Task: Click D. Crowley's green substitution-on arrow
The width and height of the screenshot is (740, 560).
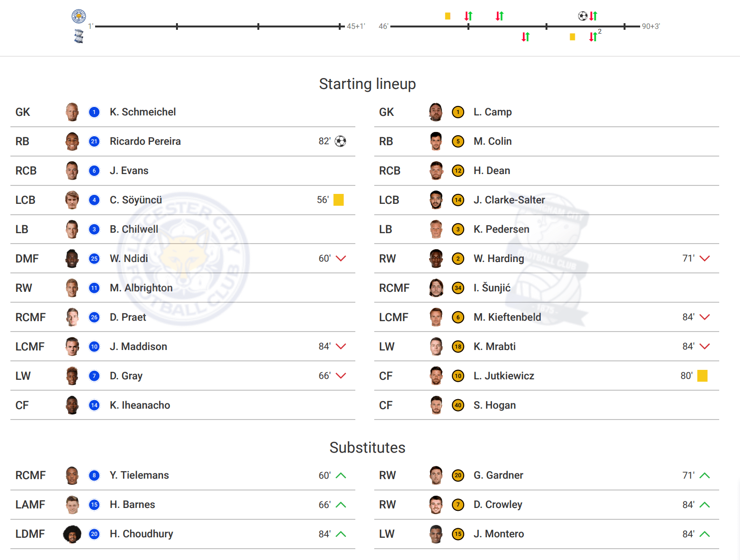Action: [x=705, y=505]
